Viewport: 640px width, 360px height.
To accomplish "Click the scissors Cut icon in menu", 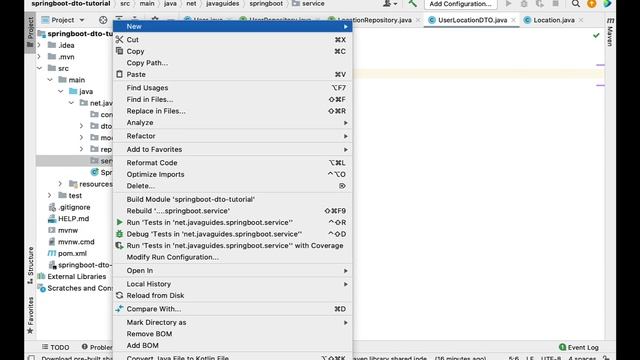I will click(119, 40).
